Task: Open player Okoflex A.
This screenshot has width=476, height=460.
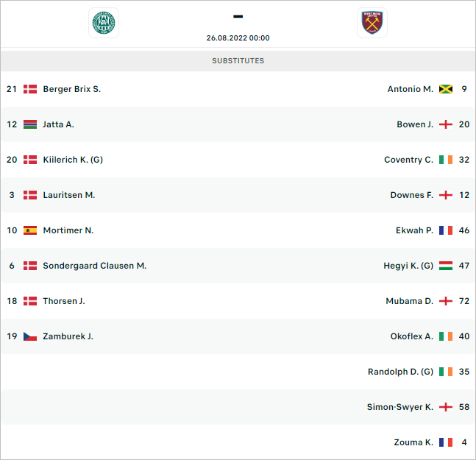Action: click(x=412, y=336)
